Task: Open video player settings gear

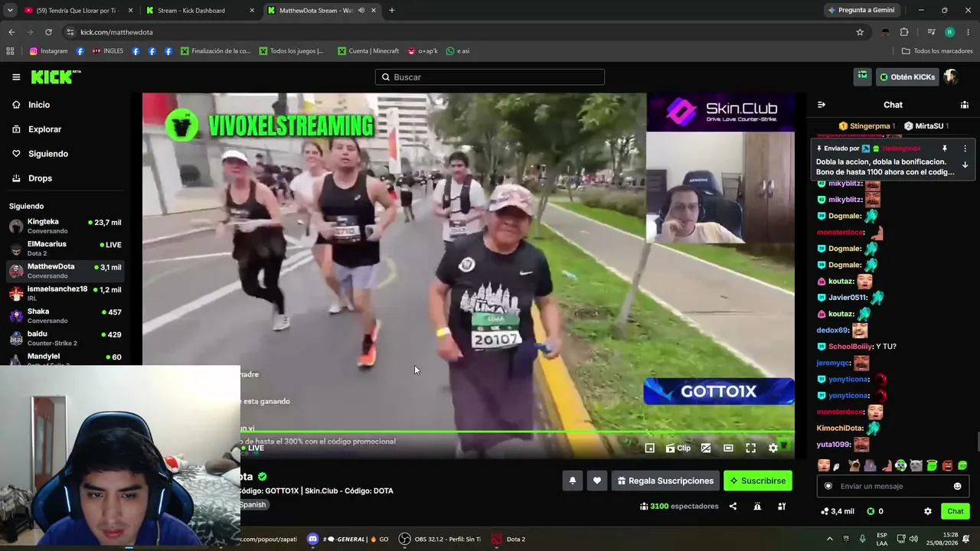Action: [x=773, y=448]
